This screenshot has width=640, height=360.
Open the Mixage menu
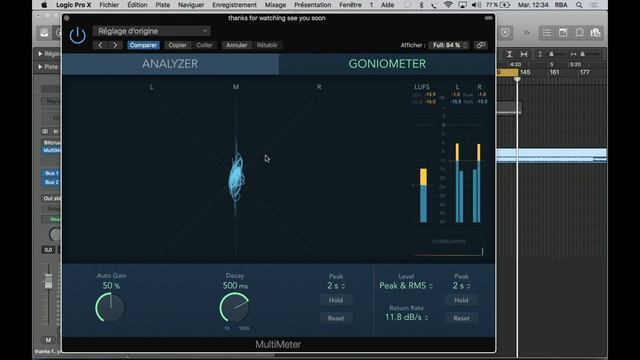tap(276, 5)
